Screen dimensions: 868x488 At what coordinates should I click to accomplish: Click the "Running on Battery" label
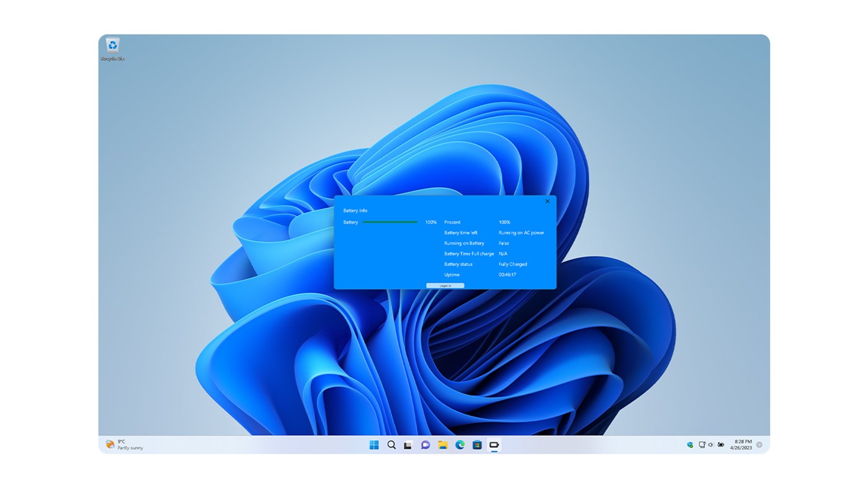click(464, 243)
